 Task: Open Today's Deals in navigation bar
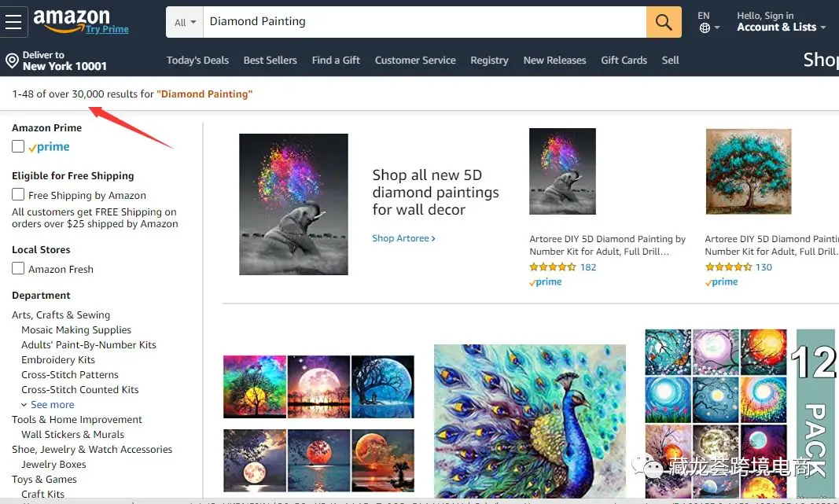pyautogui.click(x=197, y=61)
